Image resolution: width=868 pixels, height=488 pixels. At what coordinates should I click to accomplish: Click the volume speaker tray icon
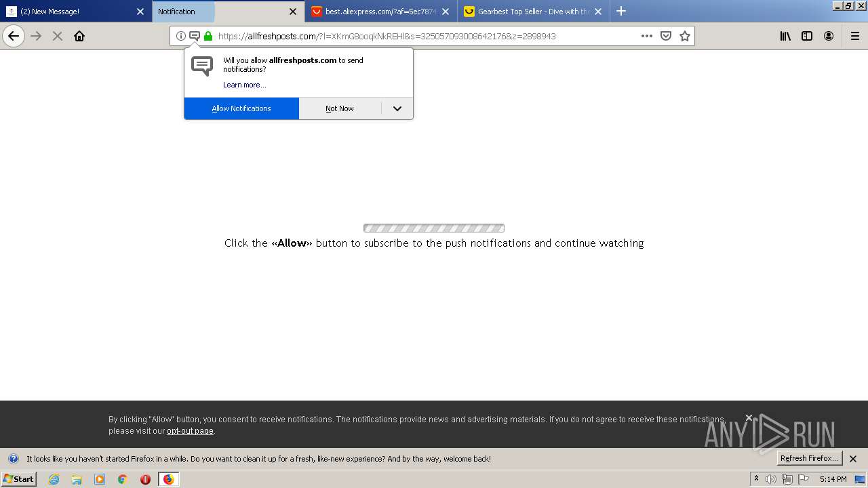770,479
